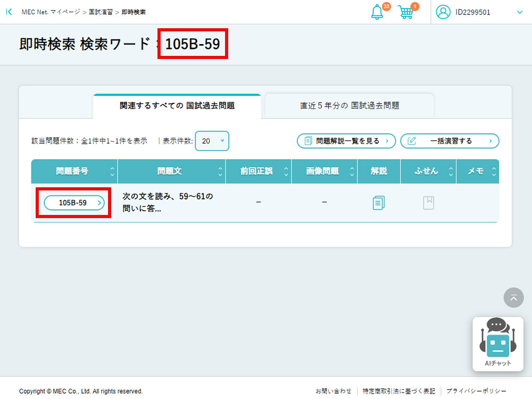Click the 即時検索 breadcrumb item
This screenshot has width=532, height=399.
134,12
